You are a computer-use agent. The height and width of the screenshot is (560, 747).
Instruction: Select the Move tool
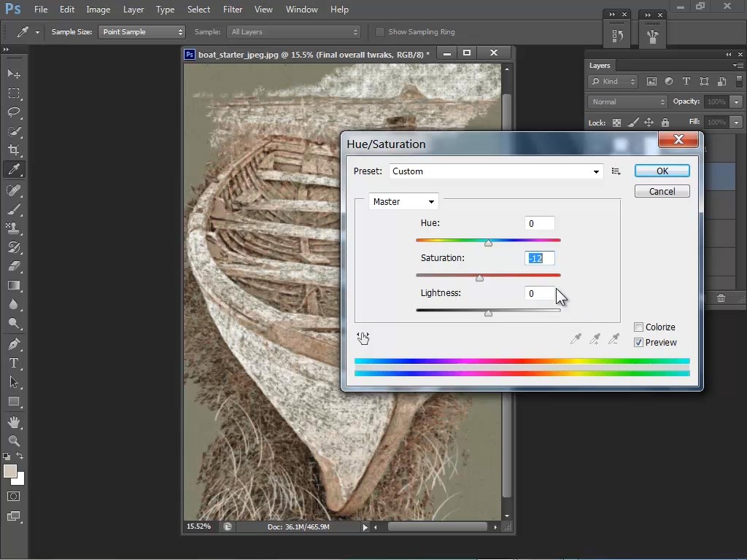pyautogui.click(x=14, y=74)
